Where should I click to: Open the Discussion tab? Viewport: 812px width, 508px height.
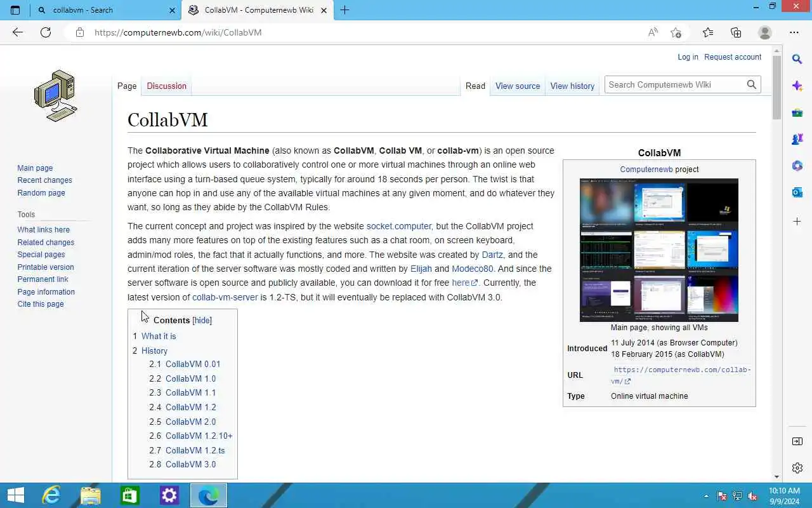coord(167,86)
